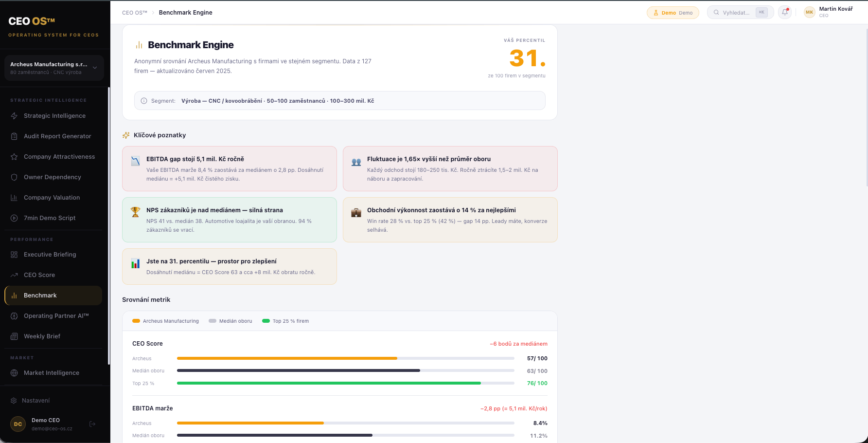Screen dimensions: 868x443
Task: Click sparkle icon next to Klíčové poznatky
Action: [x=126, y=135]
